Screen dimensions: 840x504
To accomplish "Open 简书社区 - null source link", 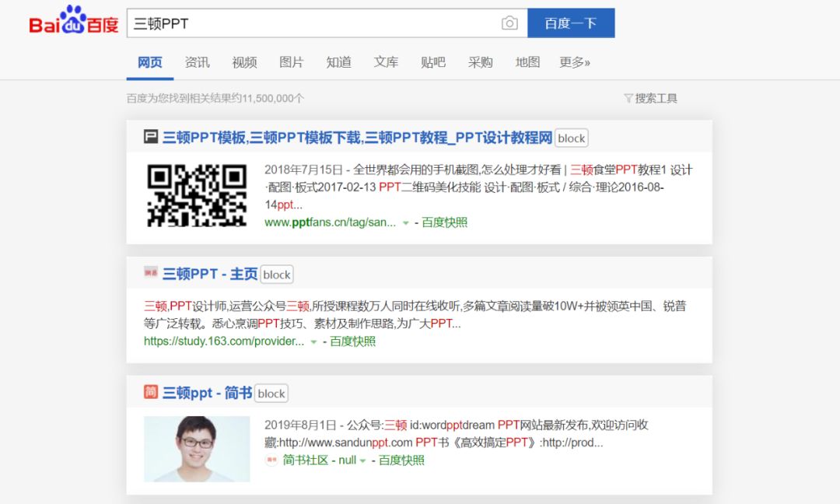I will [x=320, y=460].
